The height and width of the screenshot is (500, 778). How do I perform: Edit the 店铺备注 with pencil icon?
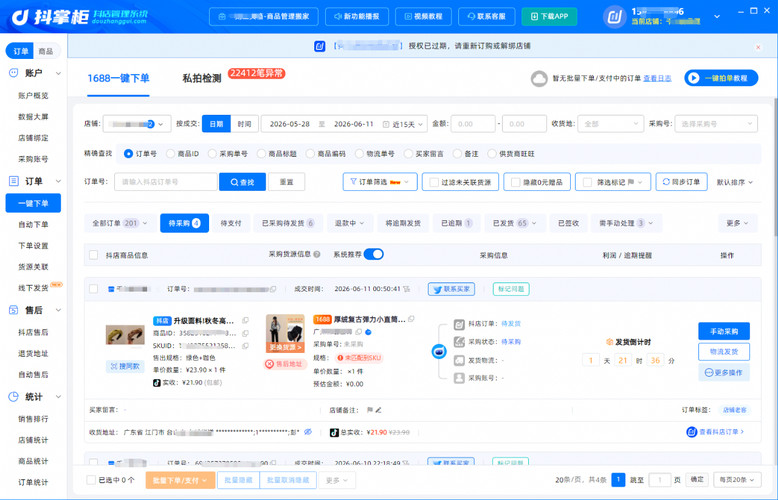point(379,410)
